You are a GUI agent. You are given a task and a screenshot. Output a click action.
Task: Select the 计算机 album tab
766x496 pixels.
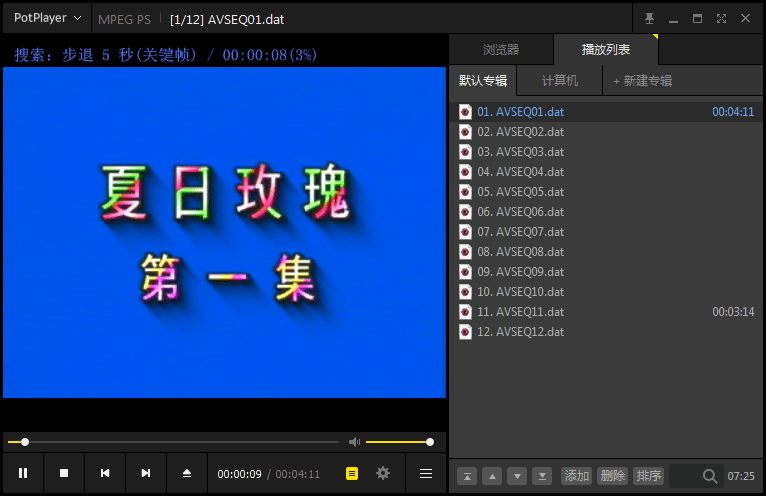(x=560, y=81)
